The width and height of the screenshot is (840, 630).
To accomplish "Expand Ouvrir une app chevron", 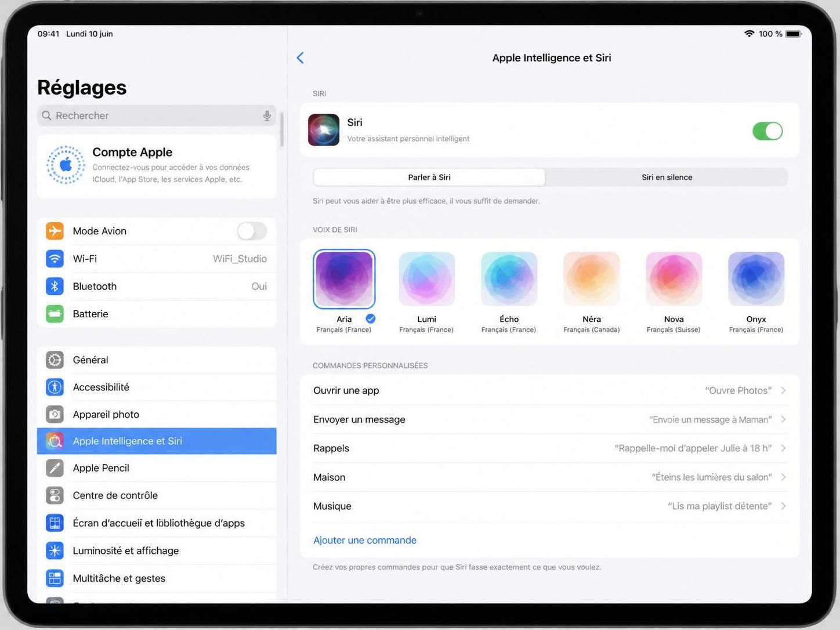I will 783,390.
